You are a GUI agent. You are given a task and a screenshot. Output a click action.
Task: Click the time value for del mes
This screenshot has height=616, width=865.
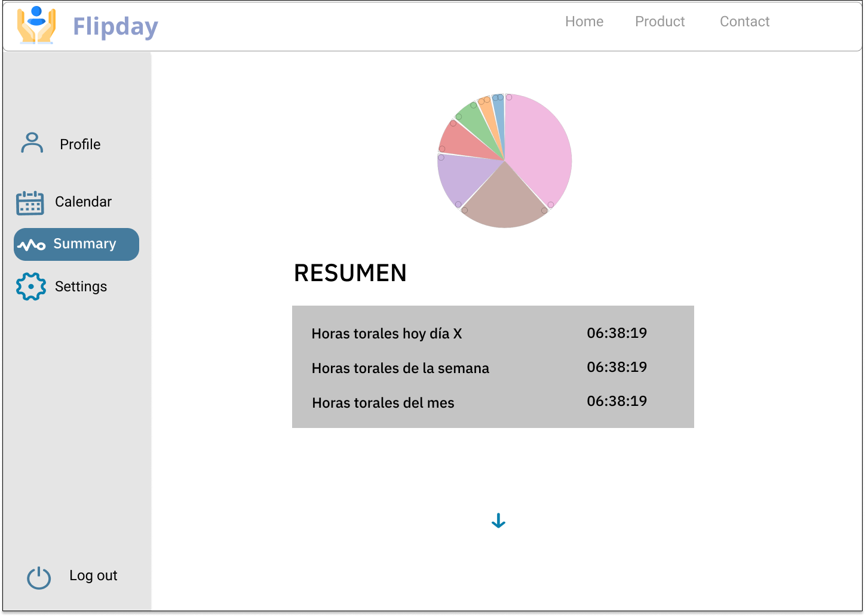tap(616, 401)
